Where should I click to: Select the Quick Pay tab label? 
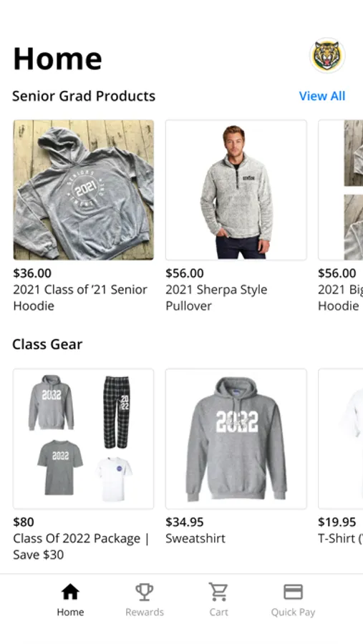[293, 612]
